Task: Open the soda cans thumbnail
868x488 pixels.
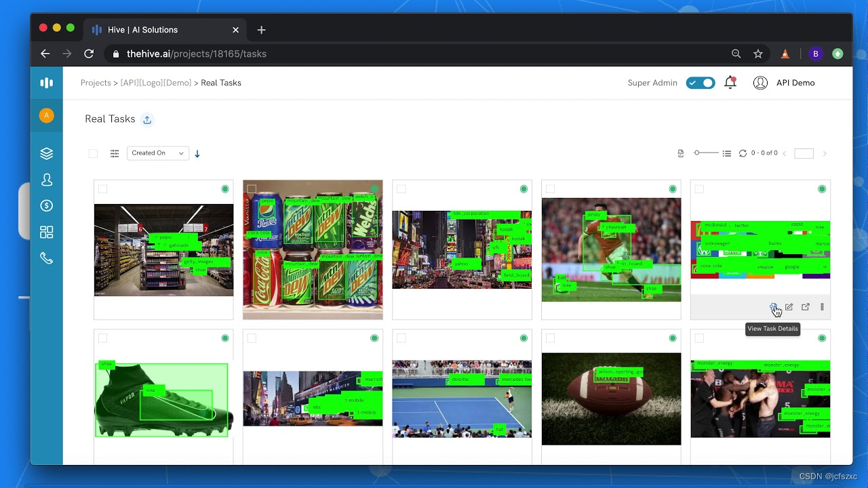Action: click(313, 250)
